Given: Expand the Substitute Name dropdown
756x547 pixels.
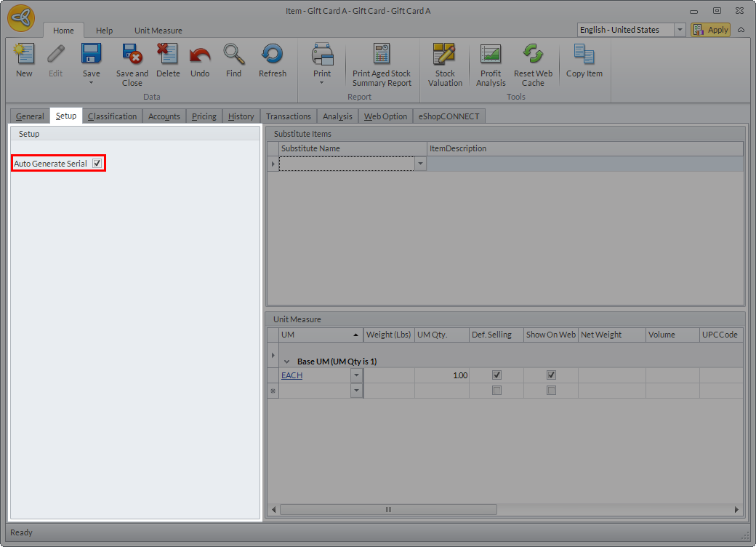Looking at the screenshot, I should pos(420,164).
